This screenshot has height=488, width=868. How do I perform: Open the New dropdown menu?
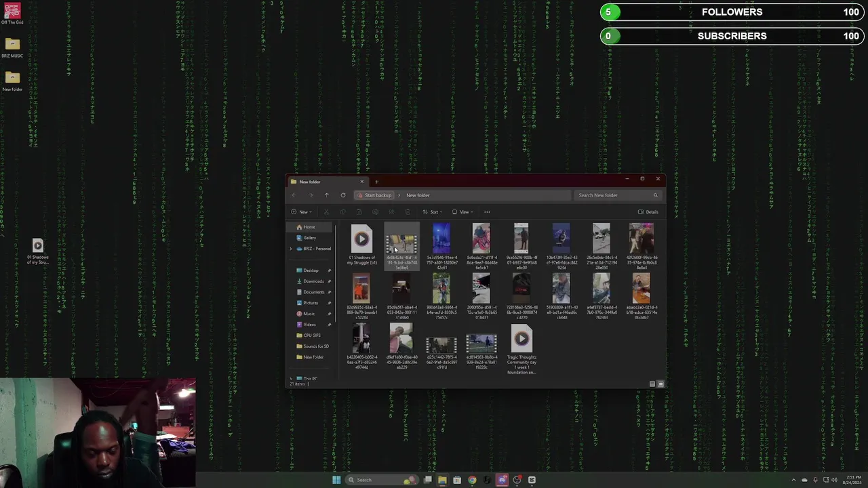click(x=301, y=212)
